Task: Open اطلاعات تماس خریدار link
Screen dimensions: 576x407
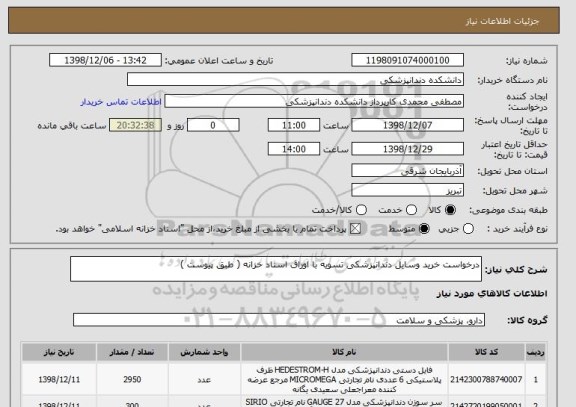Action: coord(121,102)
